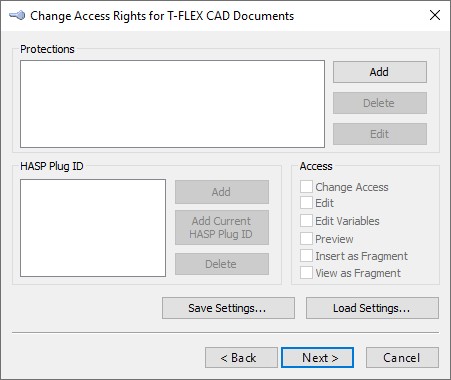The image size is (451, 380).
Task: Click the Load Settings button
Action: pos(372,308)
